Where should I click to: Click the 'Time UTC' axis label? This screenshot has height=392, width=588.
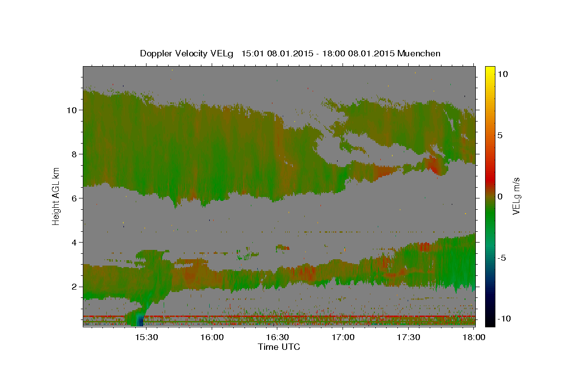279,347
